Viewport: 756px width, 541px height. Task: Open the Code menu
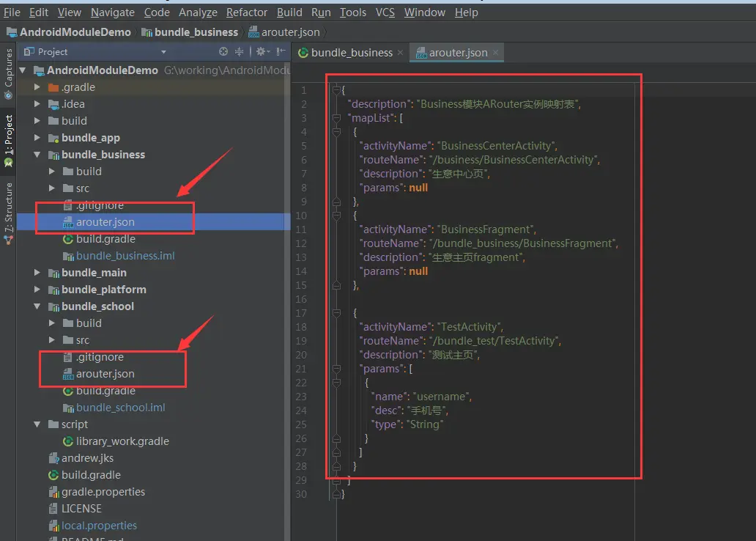157,12
